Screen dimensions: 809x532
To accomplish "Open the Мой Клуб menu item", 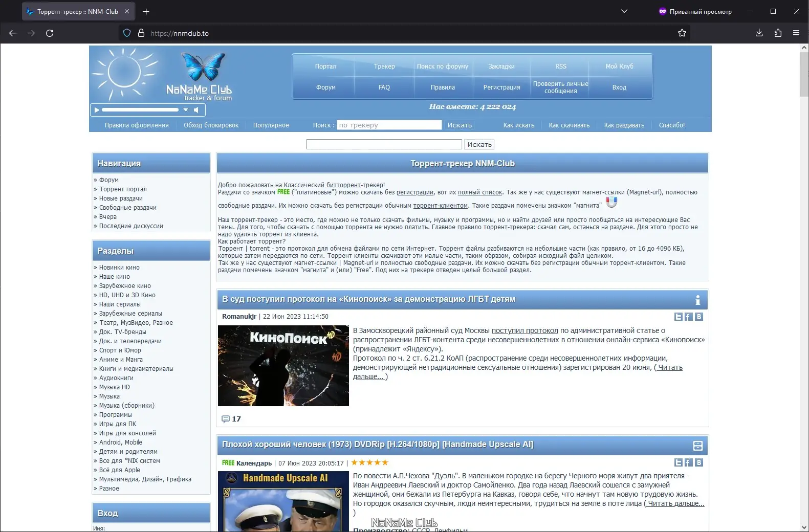I will pos(619,66).
